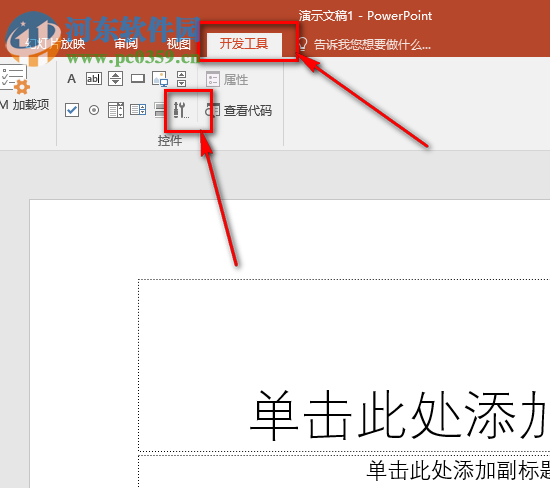The height and width of the screenshot is (488, 550).
Task: Insert an Image control
Action: [160, 79]
